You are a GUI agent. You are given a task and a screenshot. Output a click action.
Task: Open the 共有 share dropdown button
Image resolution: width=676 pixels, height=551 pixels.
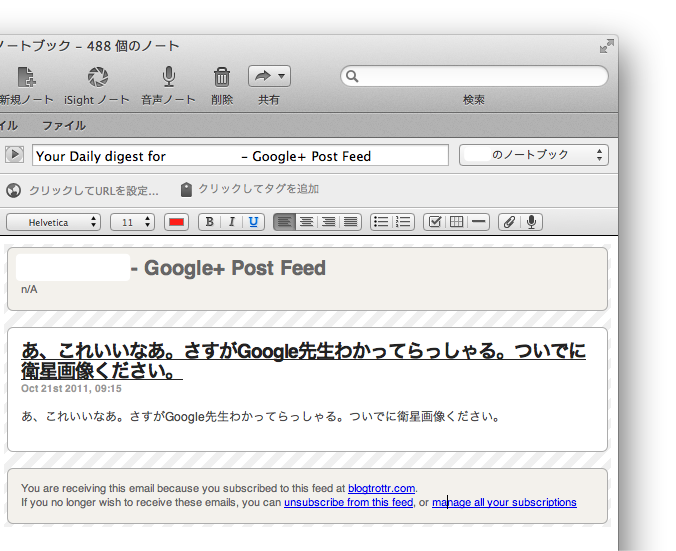[x=269, y=76]
